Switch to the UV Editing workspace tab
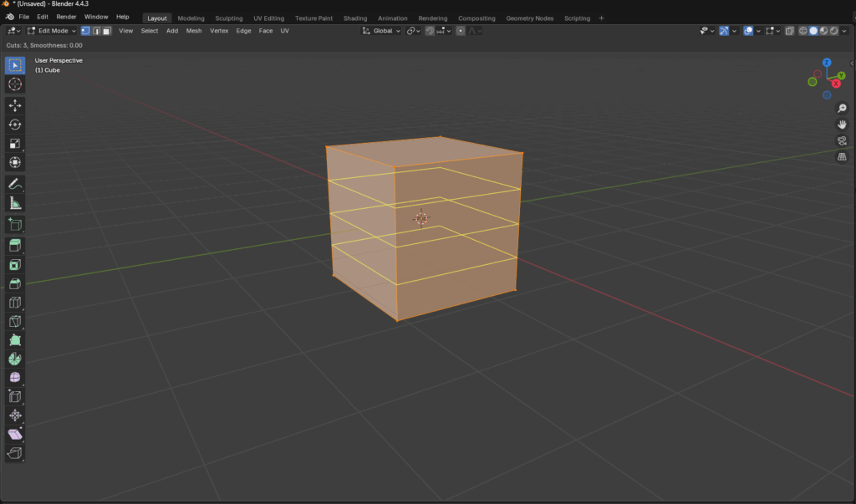Screen dimensions: 856x504 click(x=268, y=18)
